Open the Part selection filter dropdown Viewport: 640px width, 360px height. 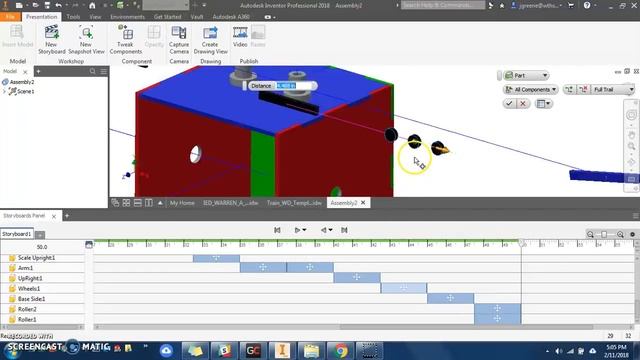click(x=527, y=76)
